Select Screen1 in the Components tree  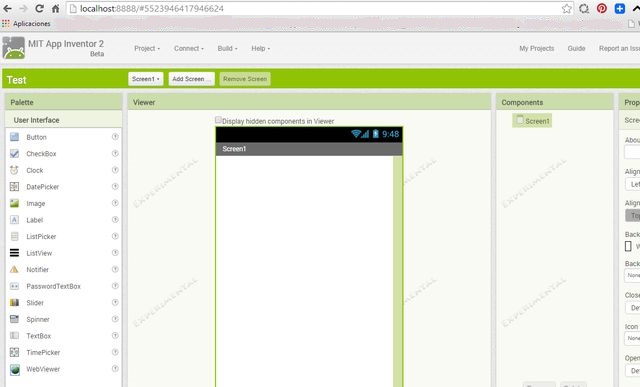click(x=532, y=121)
